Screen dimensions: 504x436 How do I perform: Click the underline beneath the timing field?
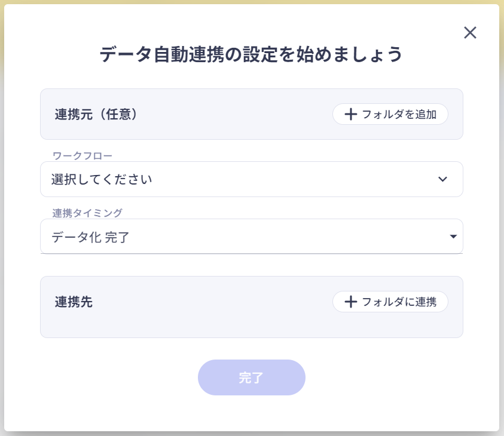click(251, 253)
